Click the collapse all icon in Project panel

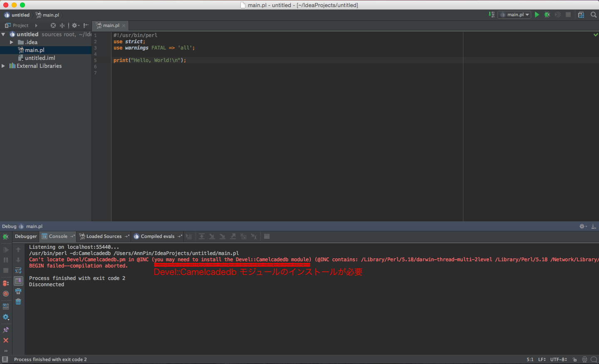pyautogui.click(x=62, y=25)
